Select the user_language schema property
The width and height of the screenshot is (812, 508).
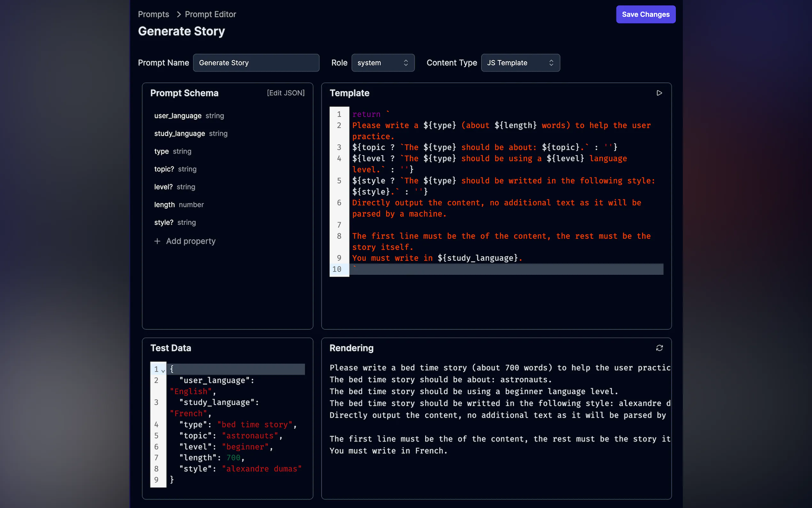(x=178, y=116)
